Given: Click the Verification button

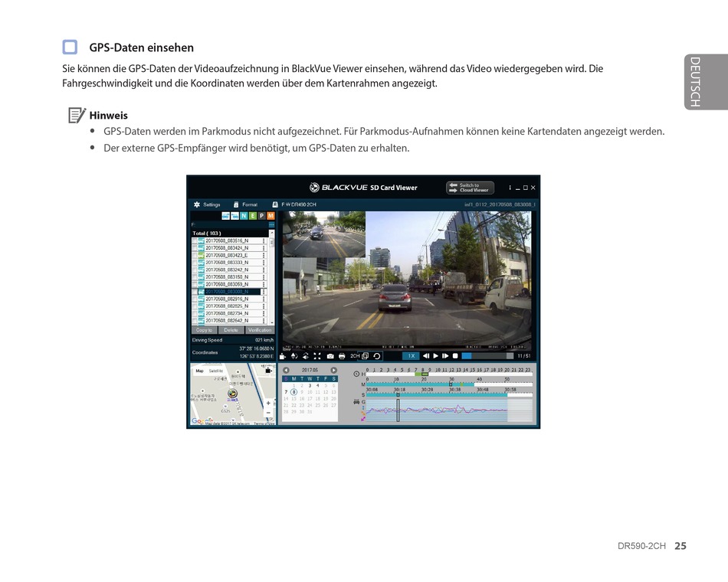Looking at the screenshot, I should pos(260,330).
